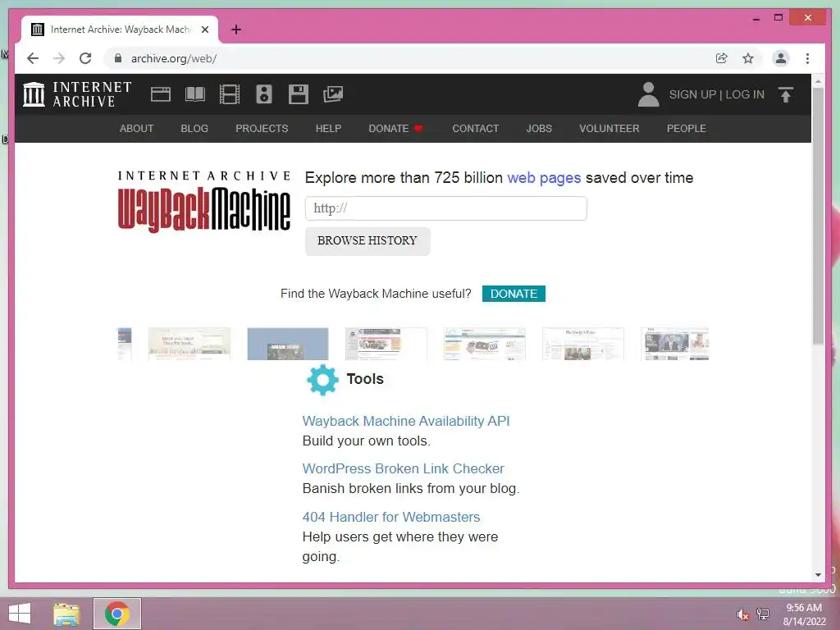The width and height of the screenshot is (840, 630).
Task: Share this page icon in address bar
Action: coord(722,58)
